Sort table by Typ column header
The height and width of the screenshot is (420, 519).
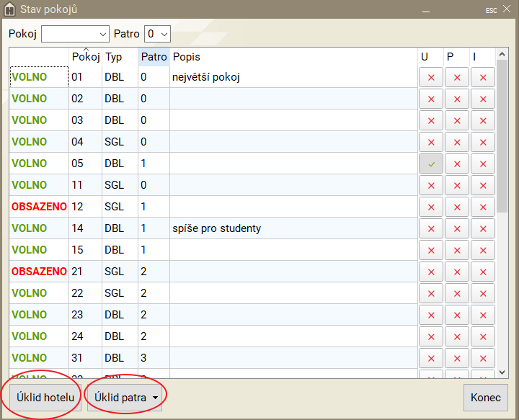click(114, 57)
